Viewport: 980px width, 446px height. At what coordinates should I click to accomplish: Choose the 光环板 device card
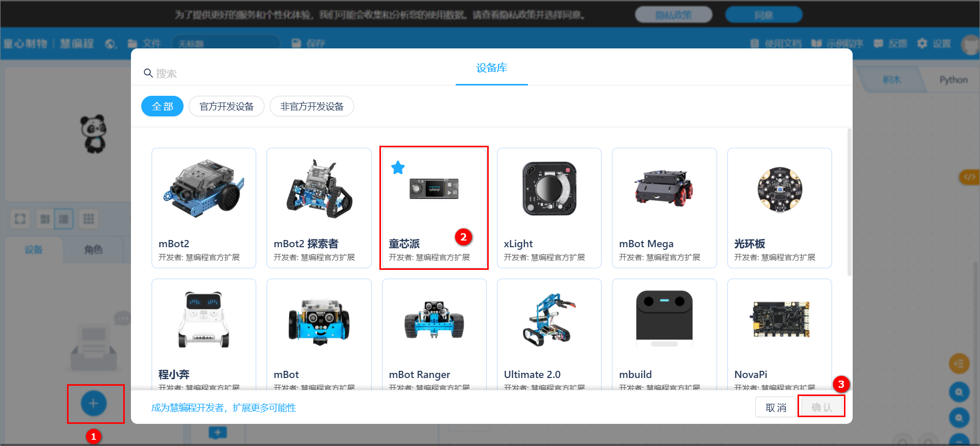779,208
